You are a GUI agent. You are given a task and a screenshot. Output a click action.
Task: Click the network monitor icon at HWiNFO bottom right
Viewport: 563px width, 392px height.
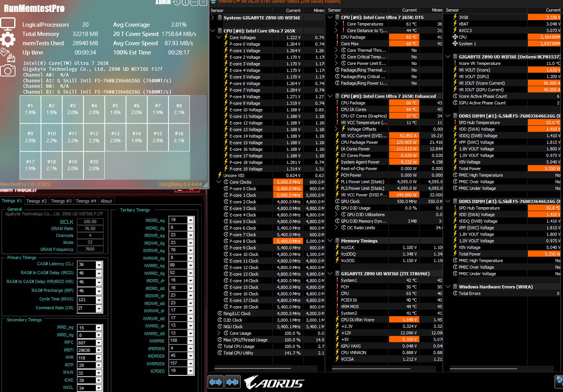pyautogui.click(x=559, y=382)
